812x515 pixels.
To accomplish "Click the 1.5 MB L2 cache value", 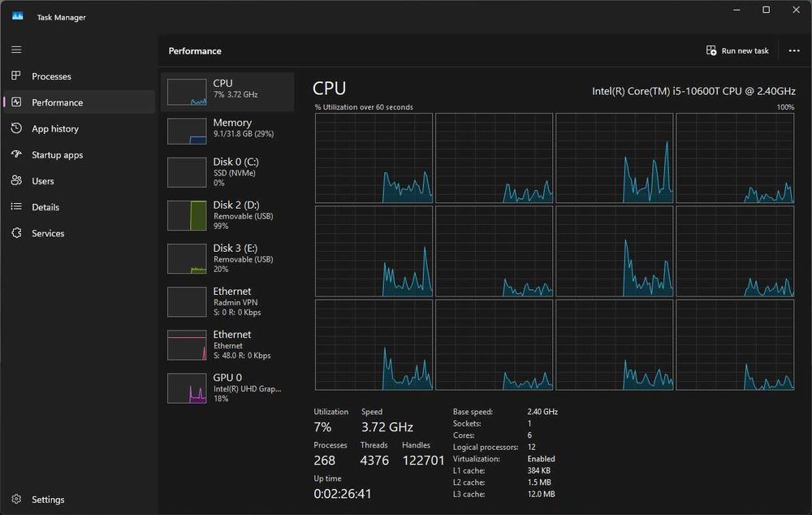I will 539,483.
